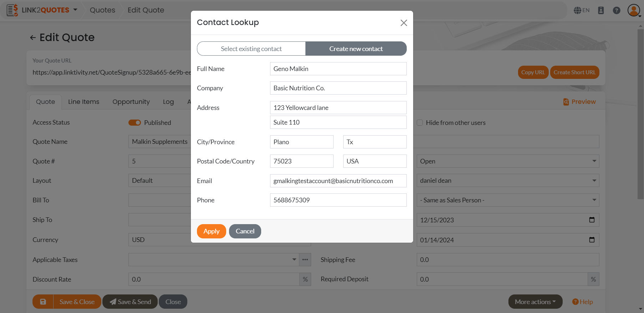This screenshot has width=644, height=313.
Task: Go to Quotes breadcrumb
Action: 102,10
